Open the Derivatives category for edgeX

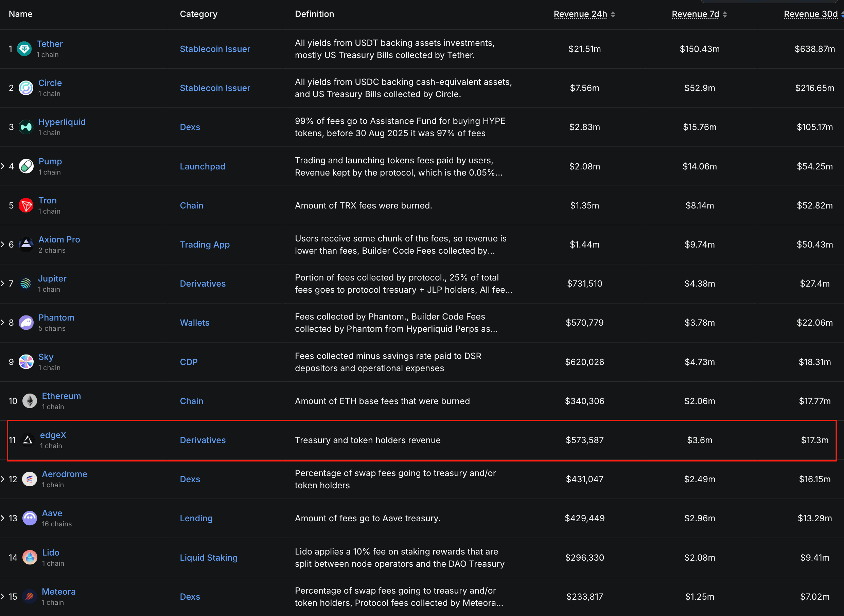click(x=203, y=440)
